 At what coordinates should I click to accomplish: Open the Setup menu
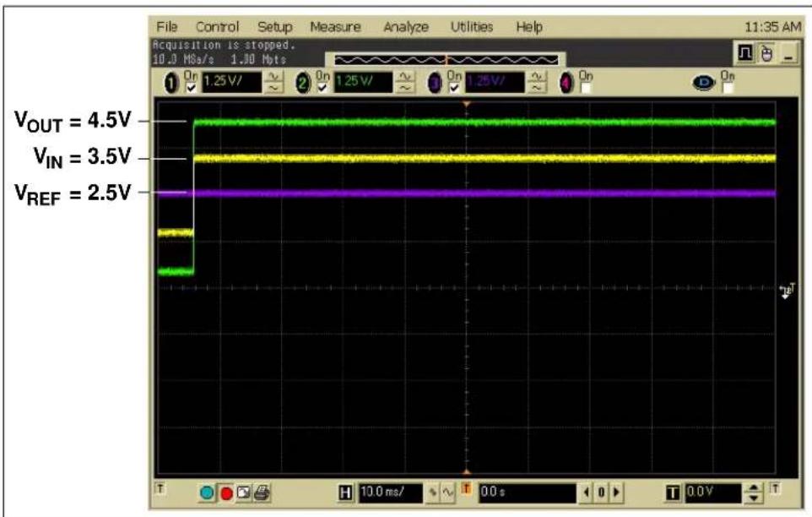[x=275, y=27]
